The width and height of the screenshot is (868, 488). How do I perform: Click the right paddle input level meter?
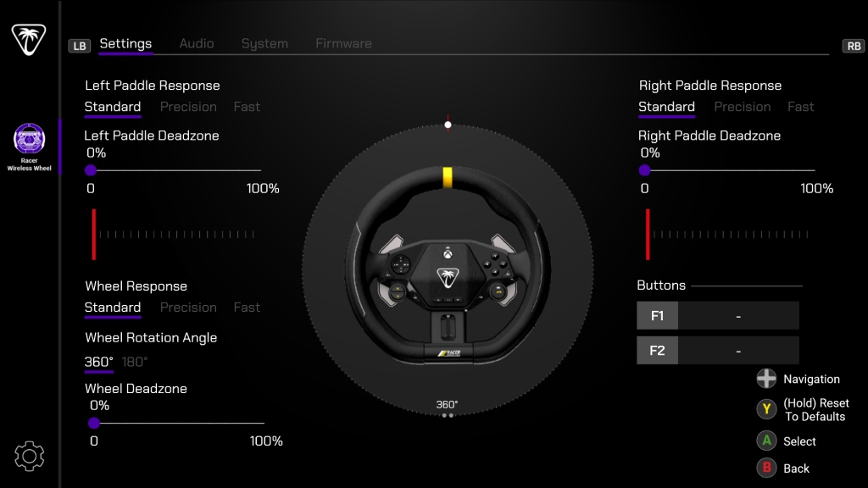[726, 235]
